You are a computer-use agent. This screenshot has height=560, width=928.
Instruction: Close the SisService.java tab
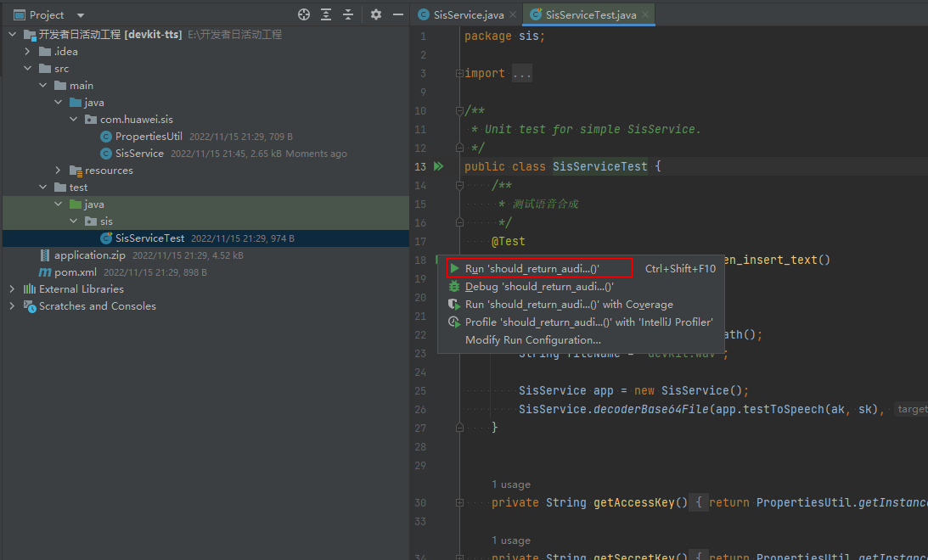(x=513, y=15)
